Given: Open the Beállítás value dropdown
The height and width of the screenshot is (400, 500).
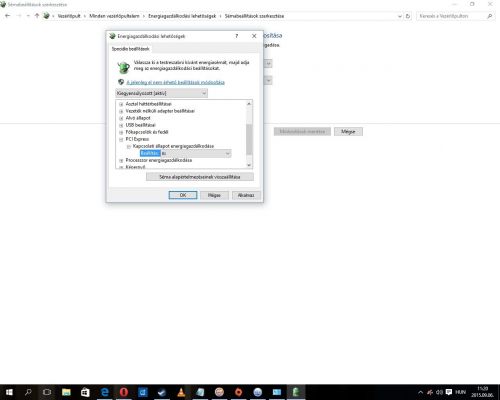Looking at the screenshot, I should click(x=196, y=153).
